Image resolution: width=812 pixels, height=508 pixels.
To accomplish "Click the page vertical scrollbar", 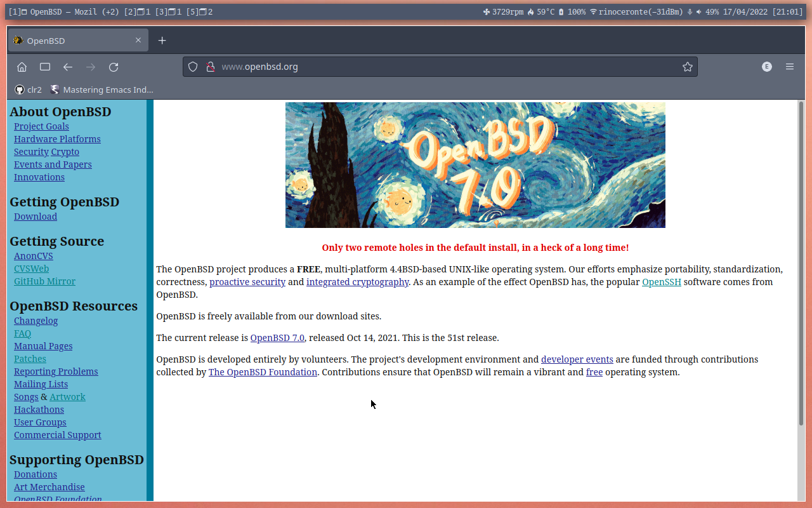I will (x=801, y=264).
